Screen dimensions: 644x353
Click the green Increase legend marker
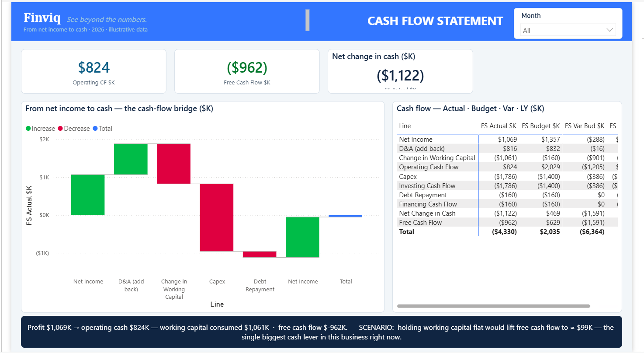coord(28,129)
